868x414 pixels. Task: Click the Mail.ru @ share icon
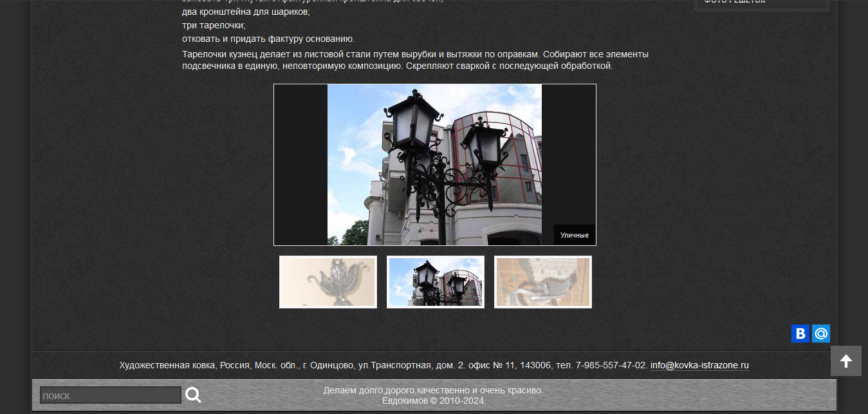[x=821, y=334]
